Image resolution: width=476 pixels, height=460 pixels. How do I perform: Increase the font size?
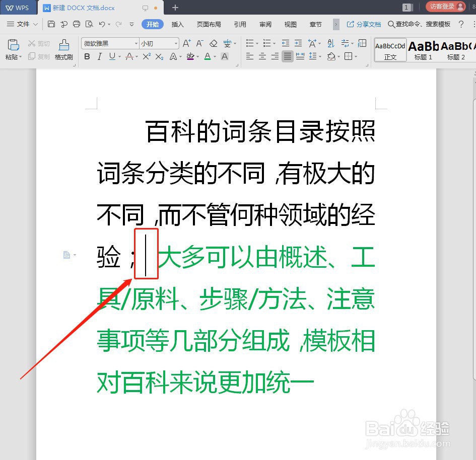[185, 43]
